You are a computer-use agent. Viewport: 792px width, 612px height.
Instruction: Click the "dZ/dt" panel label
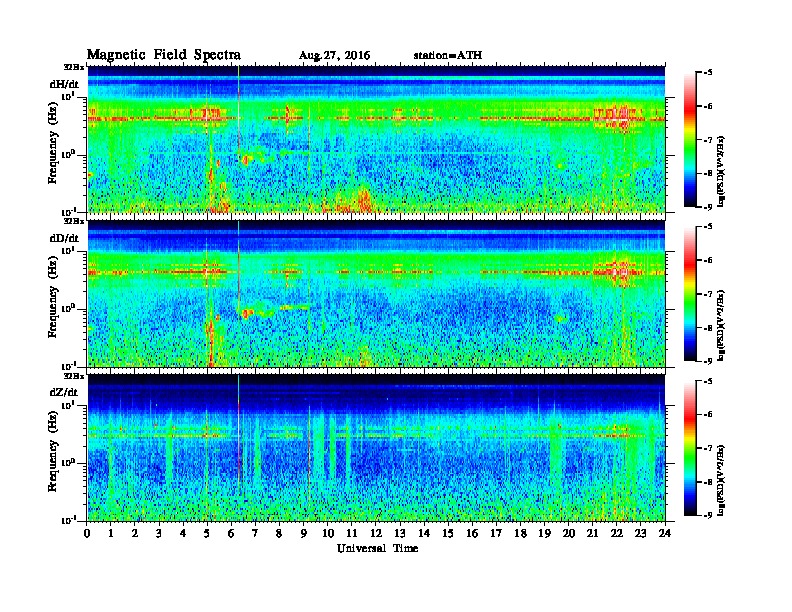click(65, 392)
